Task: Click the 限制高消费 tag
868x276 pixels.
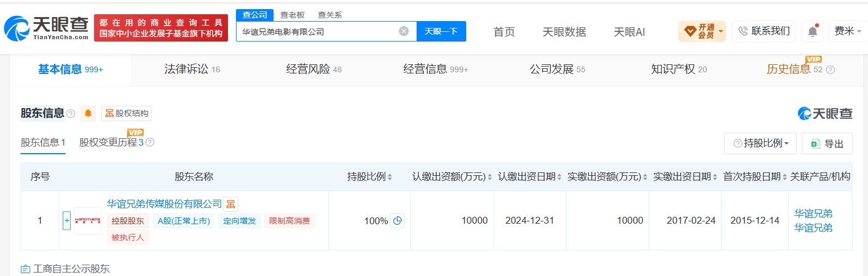Action: coord(290,221)
